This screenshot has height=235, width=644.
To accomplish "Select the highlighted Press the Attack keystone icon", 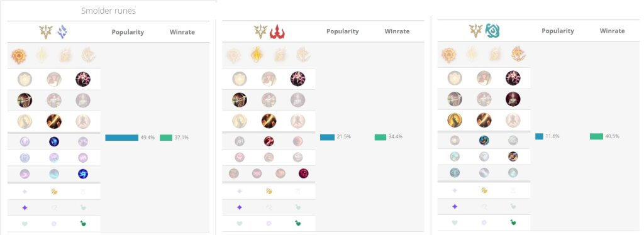I will click(x=19, y=56).
